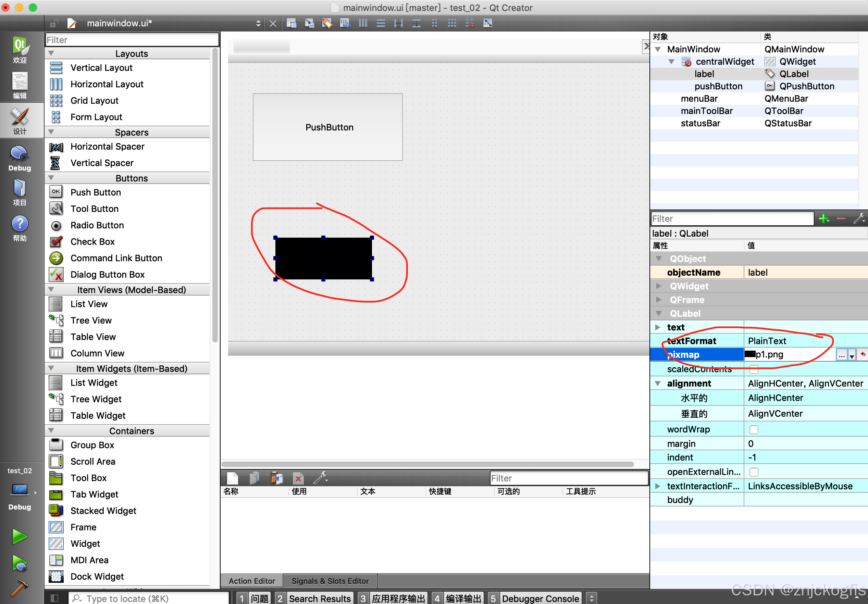Open the Design mode in sidebar

point(20,120)
